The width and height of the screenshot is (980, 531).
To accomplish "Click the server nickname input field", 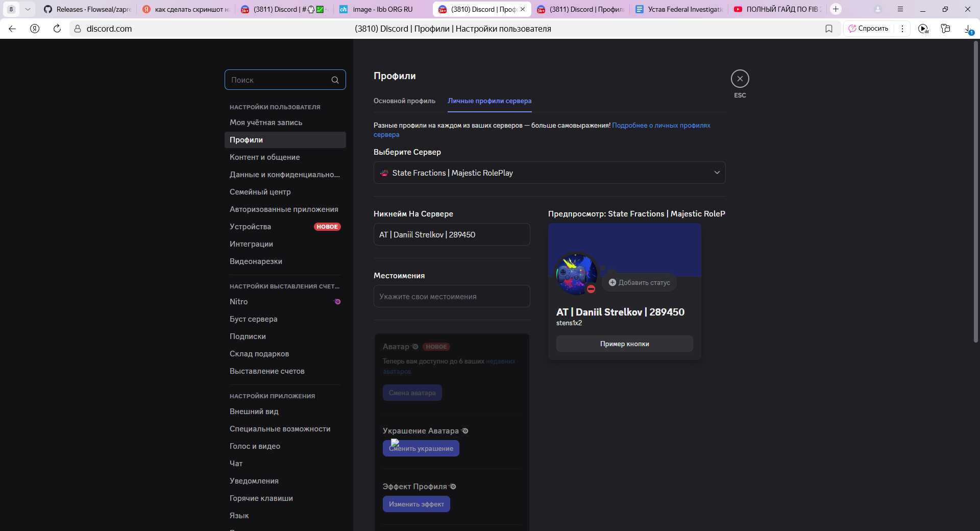I will pyautogui.click(x=452, y=234).
